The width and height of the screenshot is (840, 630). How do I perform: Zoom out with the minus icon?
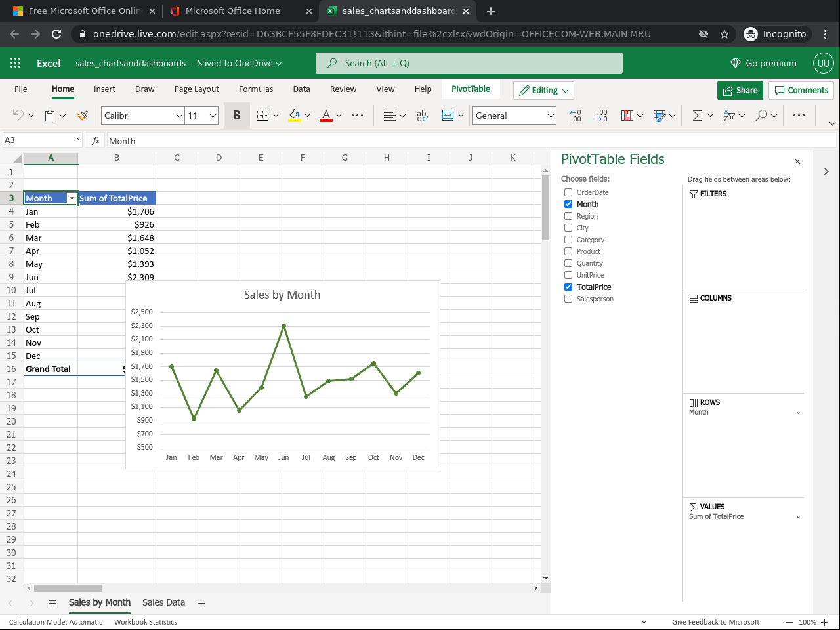point(789,622)
